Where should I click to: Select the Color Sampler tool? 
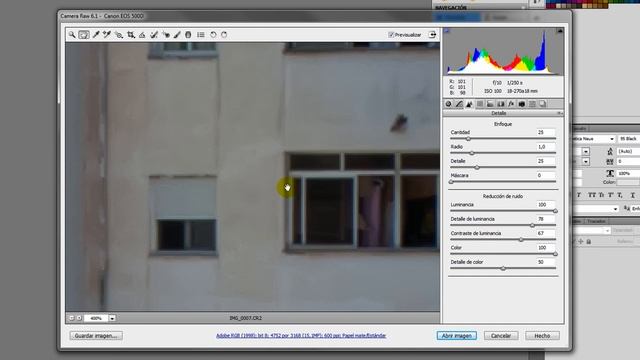(107, 35)
